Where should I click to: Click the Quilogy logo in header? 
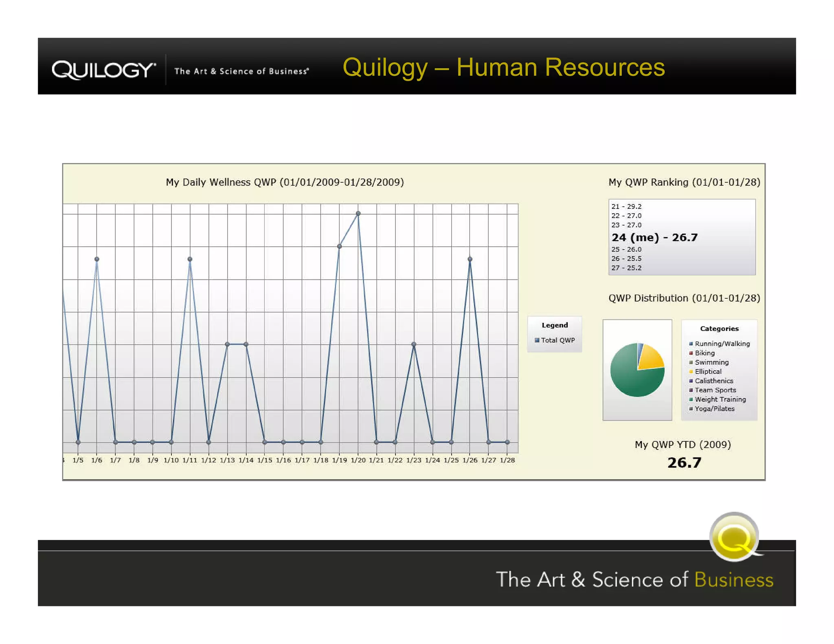tap(103, 70)
